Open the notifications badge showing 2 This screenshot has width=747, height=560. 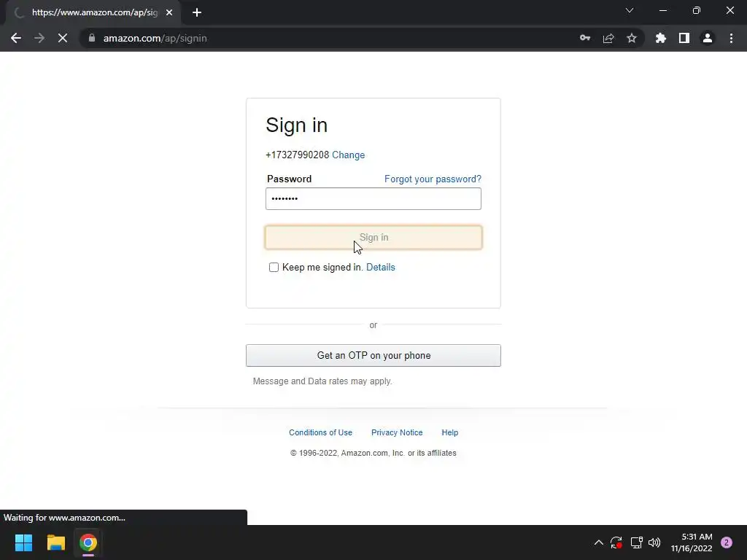727,542
